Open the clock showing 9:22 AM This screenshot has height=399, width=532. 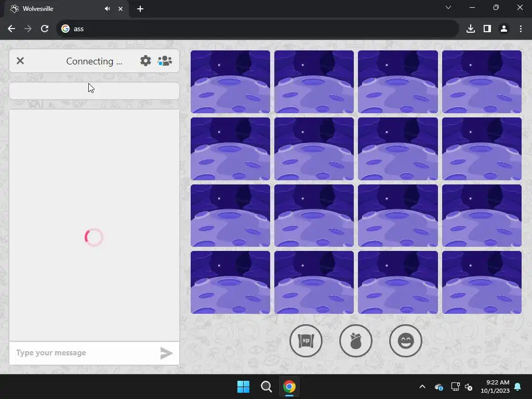pos(495,387)
